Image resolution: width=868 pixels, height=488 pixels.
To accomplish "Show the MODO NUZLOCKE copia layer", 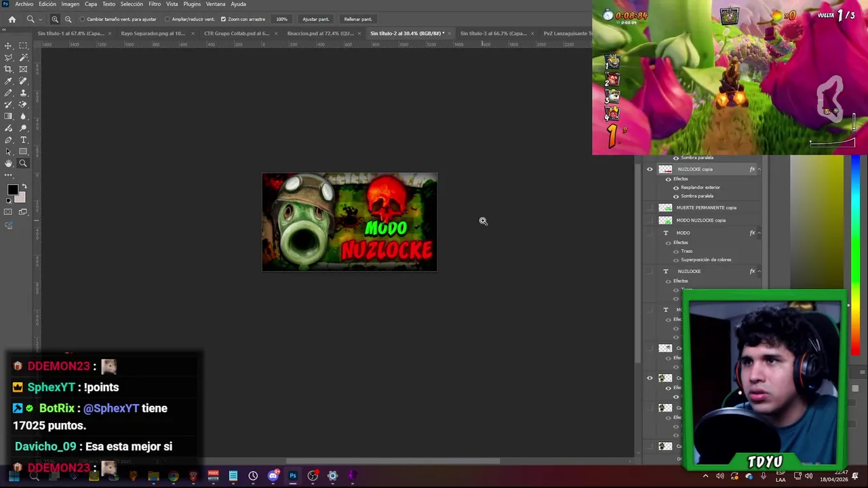I will tap(650, 220).
